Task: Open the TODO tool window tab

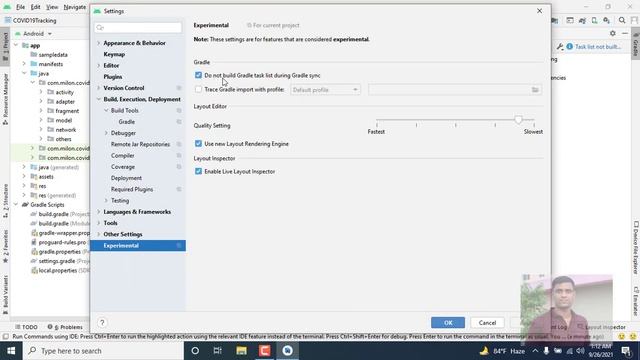Action: point(26,327)
